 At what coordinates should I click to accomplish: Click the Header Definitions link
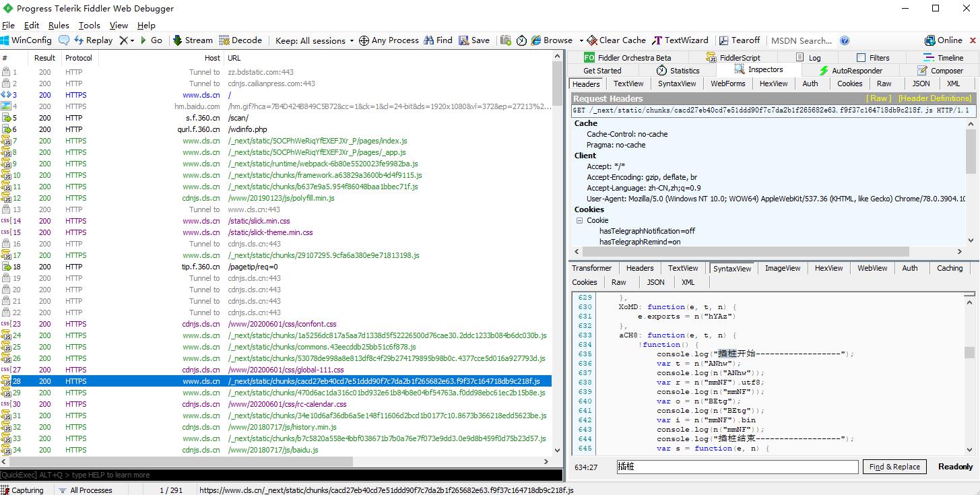[935, 98]
